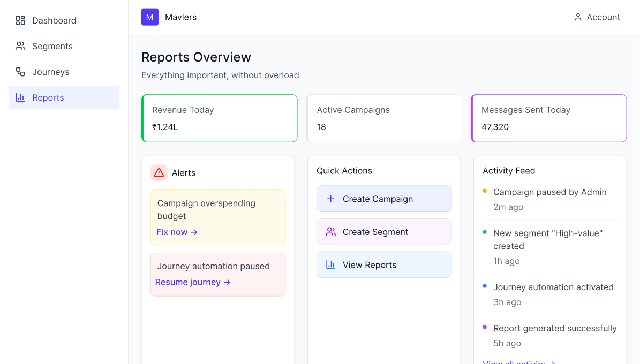Click the 5h ago timestamp
Viewport: 640px width, 364px height.
(x=507, y=344)
